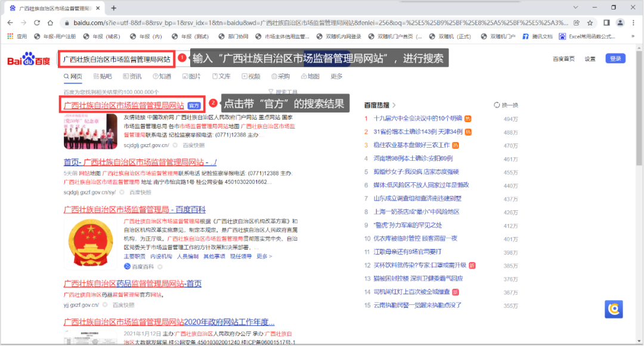Open the 部门协同 bookmark
Screen dimensions: 644x346
pos(233,36)
